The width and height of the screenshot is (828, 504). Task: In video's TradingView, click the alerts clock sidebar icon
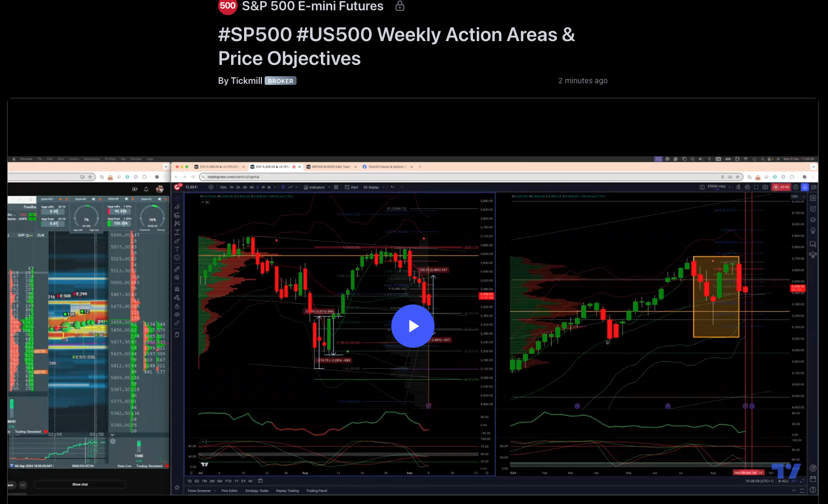[813, 209]
